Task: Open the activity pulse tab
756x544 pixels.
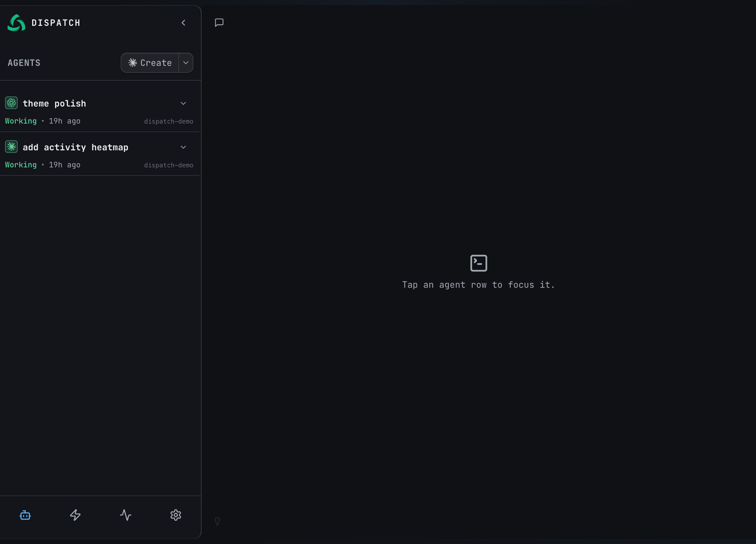Action: pyautogui.click(x=126, y=515)
